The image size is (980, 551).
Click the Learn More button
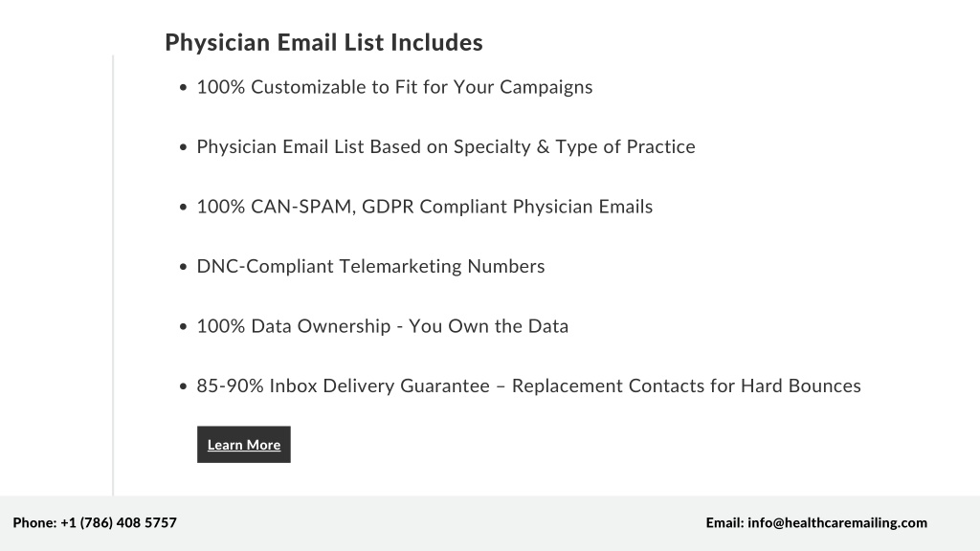point(244,444)
